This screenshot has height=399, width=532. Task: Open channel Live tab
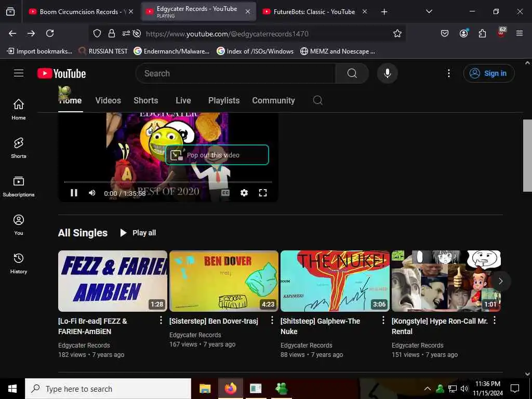coord(183,100)
